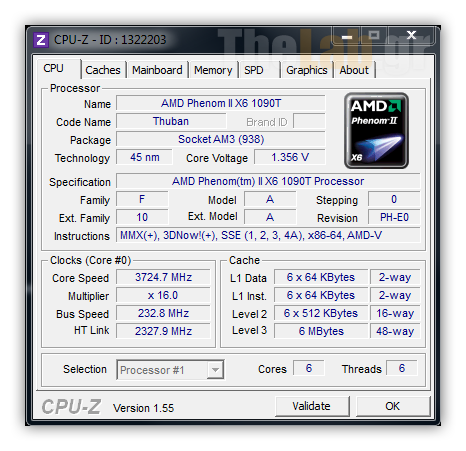Click the Cores count value 6
Screen dimensions: 466x451
pos(309,368)
